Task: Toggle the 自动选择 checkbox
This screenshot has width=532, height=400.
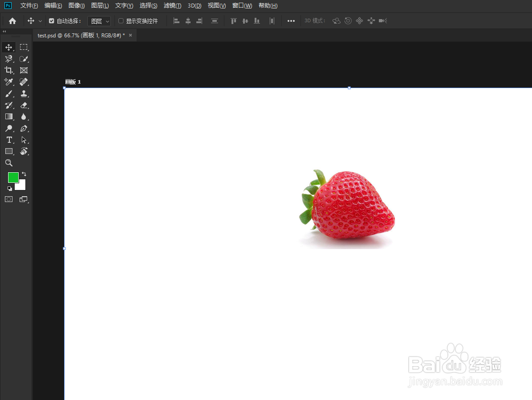Action: [x=52, y=21]
